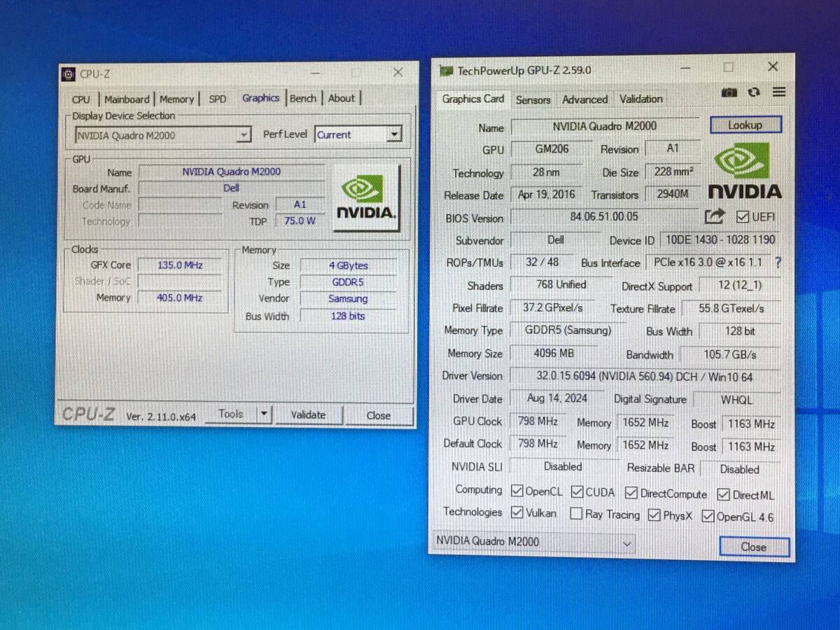This screenshot has height=630, width=840.
Task: Switch to the CPU tab in CPU-Z
Action: [81, 99]
